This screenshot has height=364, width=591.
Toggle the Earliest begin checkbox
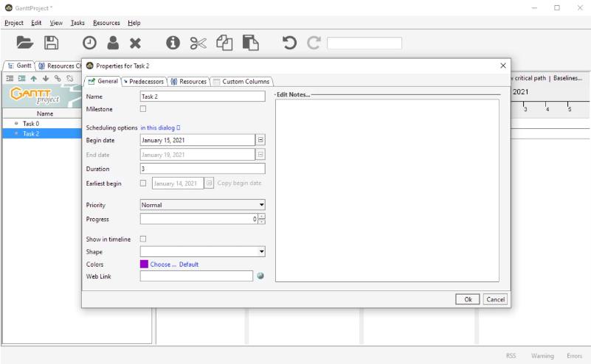point(143,183)
